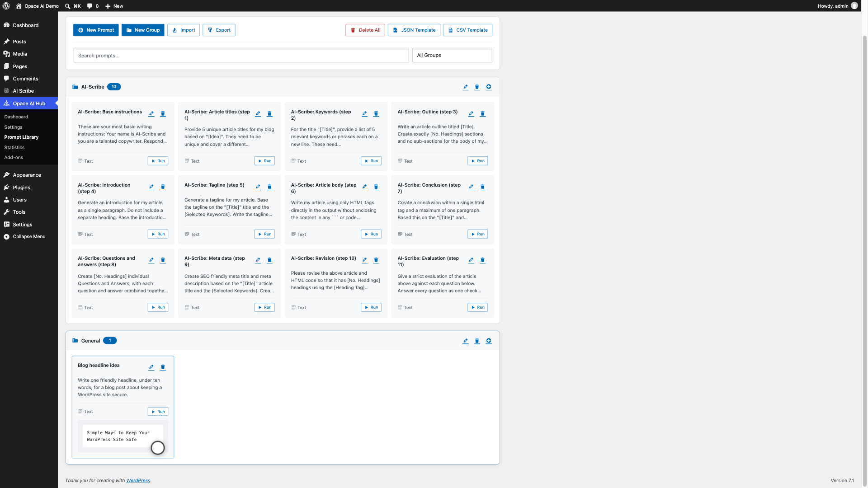868x488 pixels.
Task: Download the CSV Template
Action: (x=468, y=30)
